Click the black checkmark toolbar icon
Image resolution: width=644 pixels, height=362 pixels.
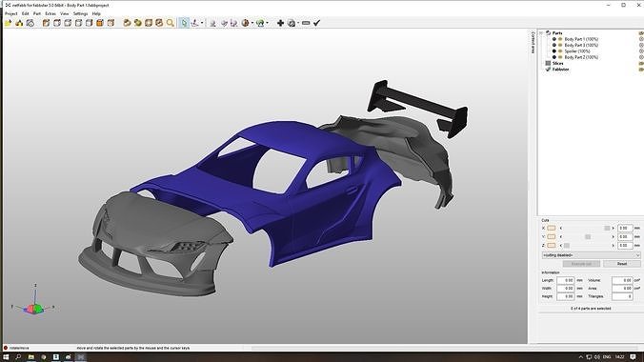tap(316, 23)
